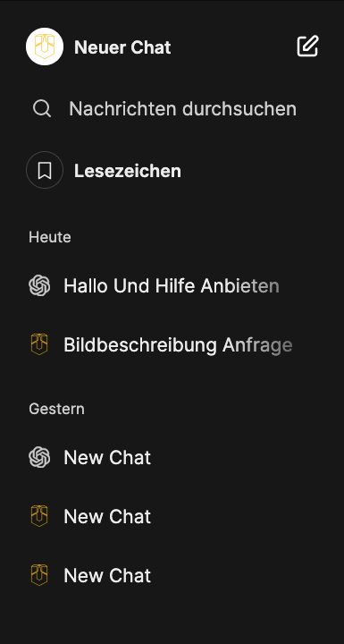Click the Heute section header
This screenshot has height=644, width=344.
click(x=50, y=237)
